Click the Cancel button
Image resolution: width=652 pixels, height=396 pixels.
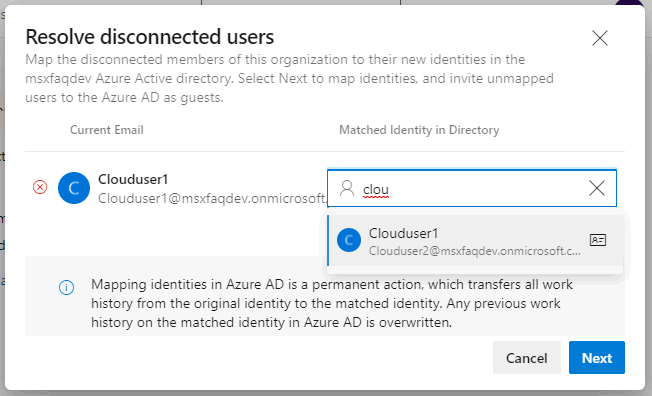pos(526,358)
